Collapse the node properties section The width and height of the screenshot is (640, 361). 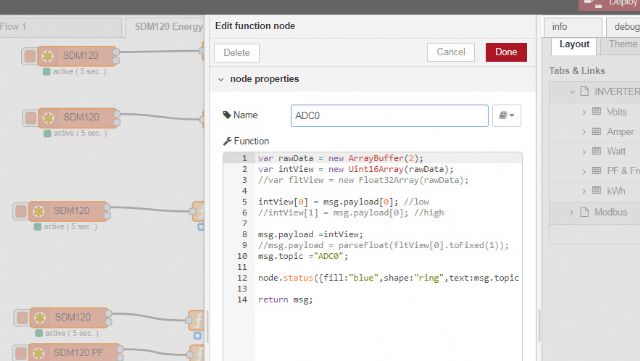(x=221, y=79)
